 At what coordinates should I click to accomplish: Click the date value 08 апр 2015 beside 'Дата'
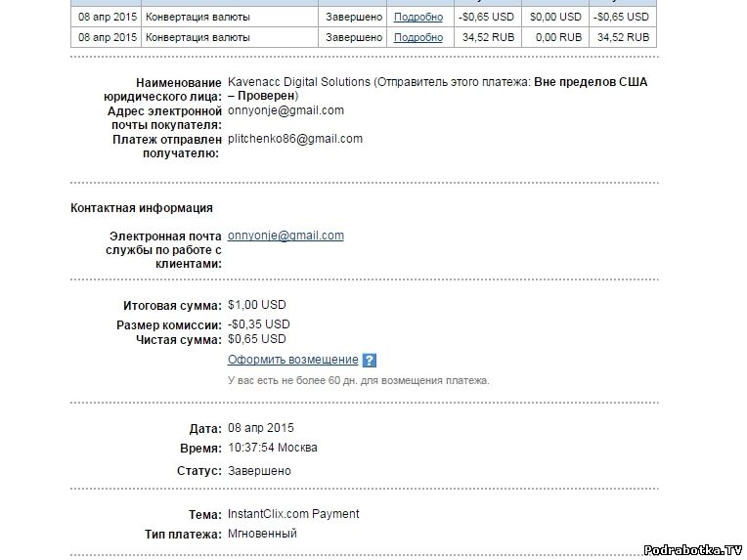260,428
